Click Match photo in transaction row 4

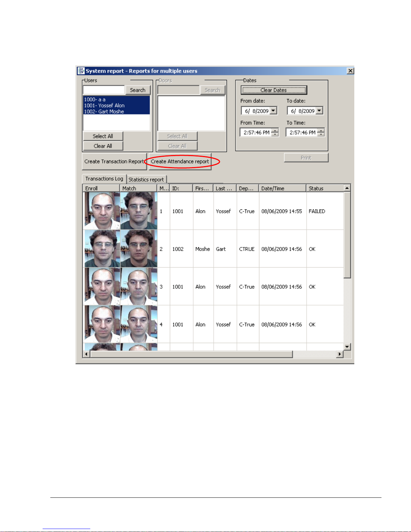click(x=139, y=324)
